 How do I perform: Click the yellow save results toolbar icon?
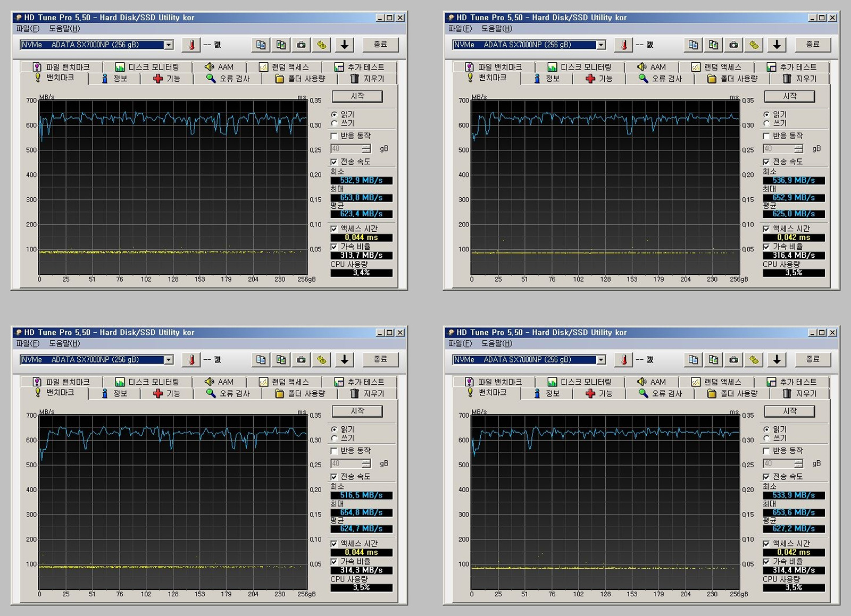[x=321, y=45]
